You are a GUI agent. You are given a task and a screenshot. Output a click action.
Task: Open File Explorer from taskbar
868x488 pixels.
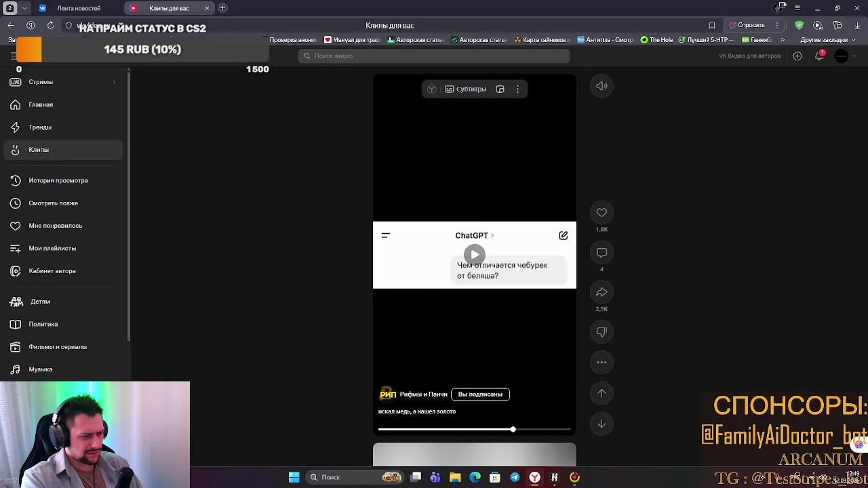click(x=455, y=477)
